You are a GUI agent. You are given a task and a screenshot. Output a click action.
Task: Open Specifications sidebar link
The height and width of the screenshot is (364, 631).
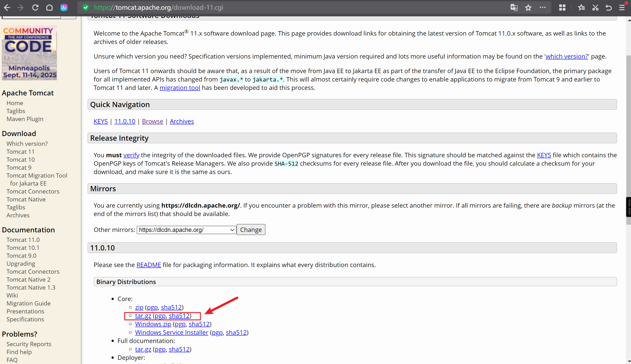click(x=25, y=320)
